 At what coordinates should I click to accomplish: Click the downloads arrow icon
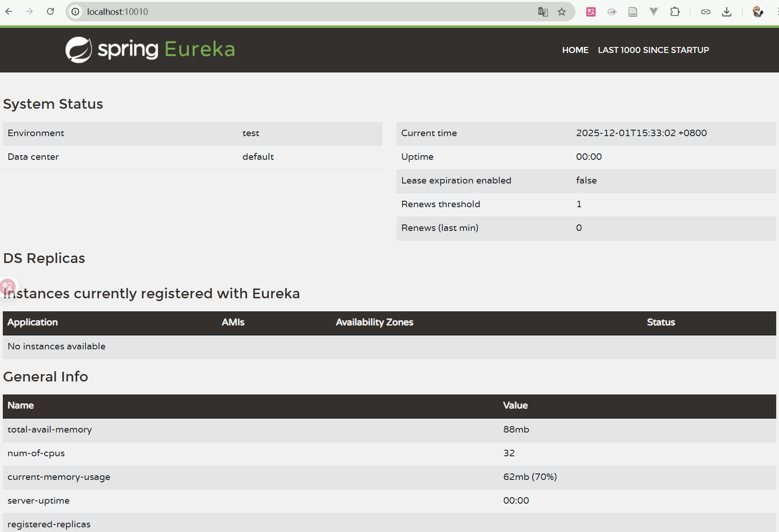(x=727, y=12)
